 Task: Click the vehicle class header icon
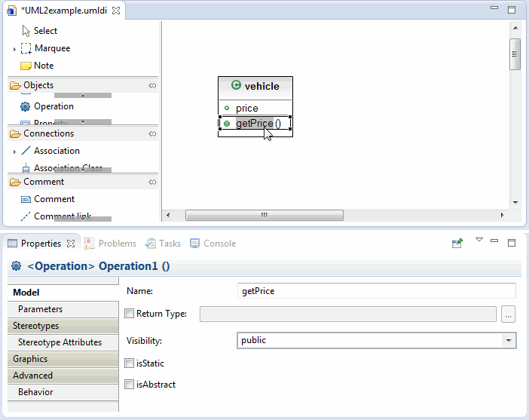(x=236, y=86)
